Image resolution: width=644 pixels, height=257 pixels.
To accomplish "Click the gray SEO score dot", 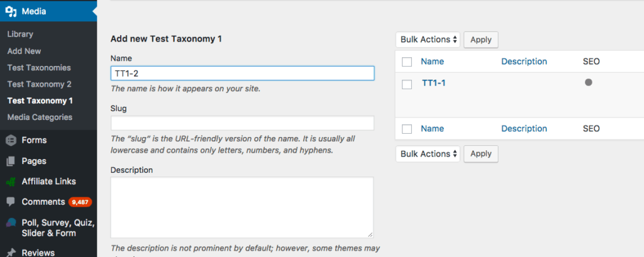I will (x=589, y=82).
